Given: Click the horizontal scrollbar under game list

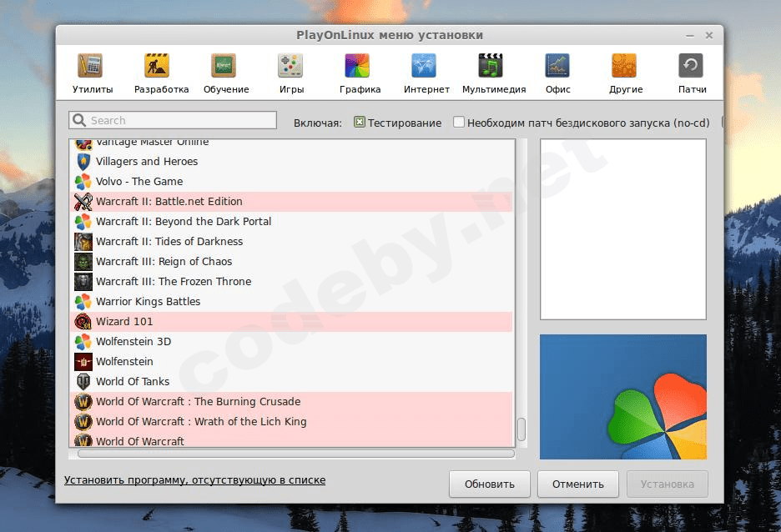Looking at the screenshot, I should click(296, 454).
